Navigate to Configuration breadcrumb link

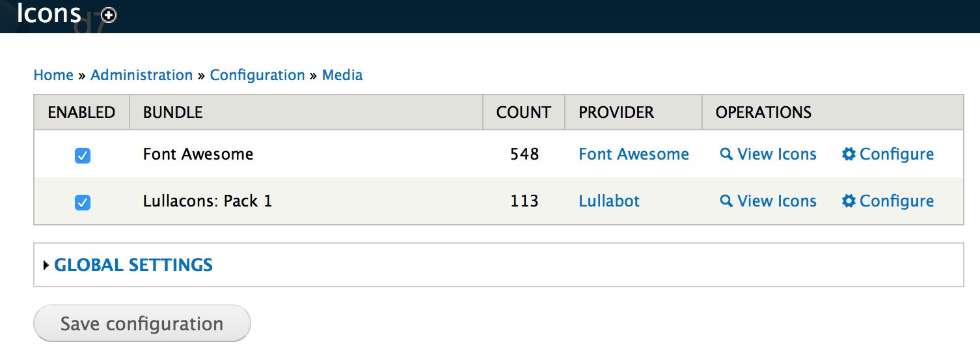[258, 75]
